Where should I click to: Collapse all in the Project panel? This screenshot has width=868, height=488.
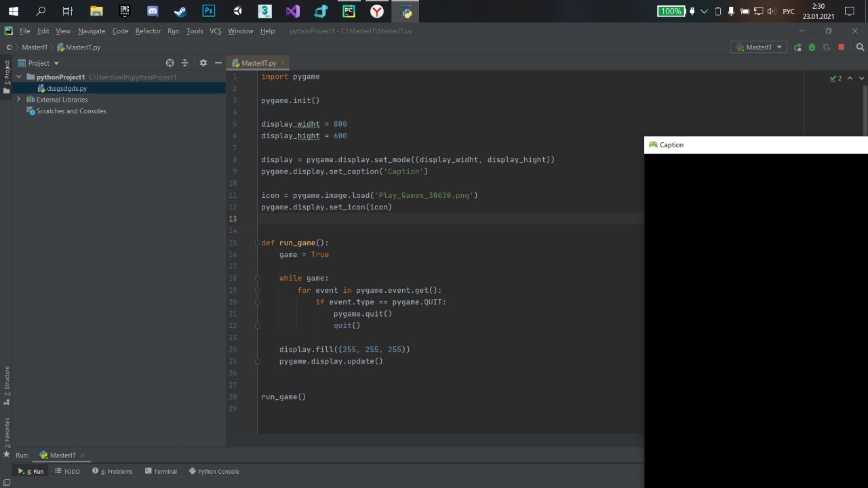[x=184, y=63]
